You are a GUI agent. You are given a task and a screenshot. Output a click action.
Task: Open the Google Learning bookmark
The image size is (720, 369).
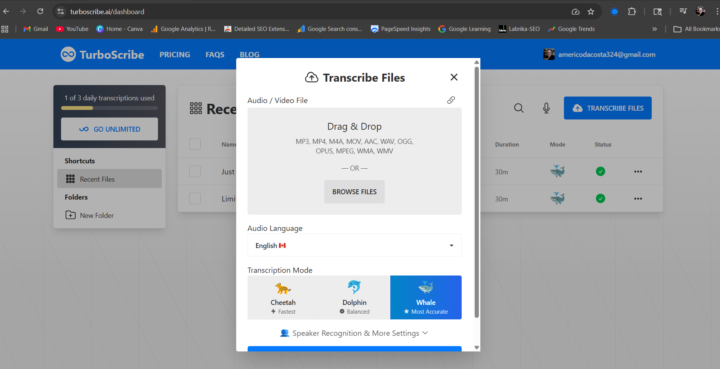pyautogui.click(x=464, y=28)
